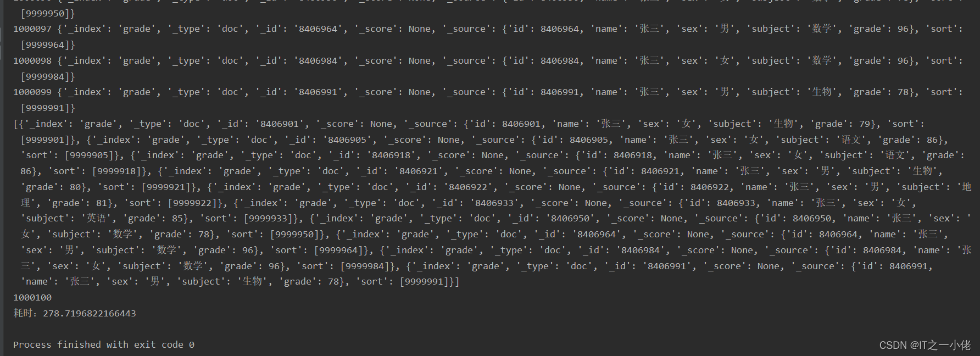The image size is (980, 356).
Task: Click the 1000098 output line prefix
Action: [32, 60]
